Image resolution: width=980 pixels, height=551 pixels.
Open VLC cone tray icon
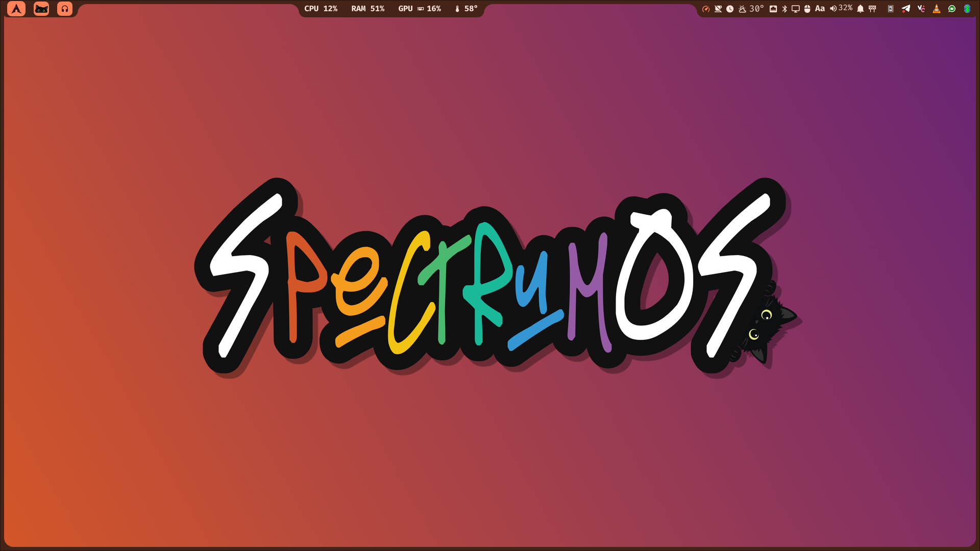point(937,9)
